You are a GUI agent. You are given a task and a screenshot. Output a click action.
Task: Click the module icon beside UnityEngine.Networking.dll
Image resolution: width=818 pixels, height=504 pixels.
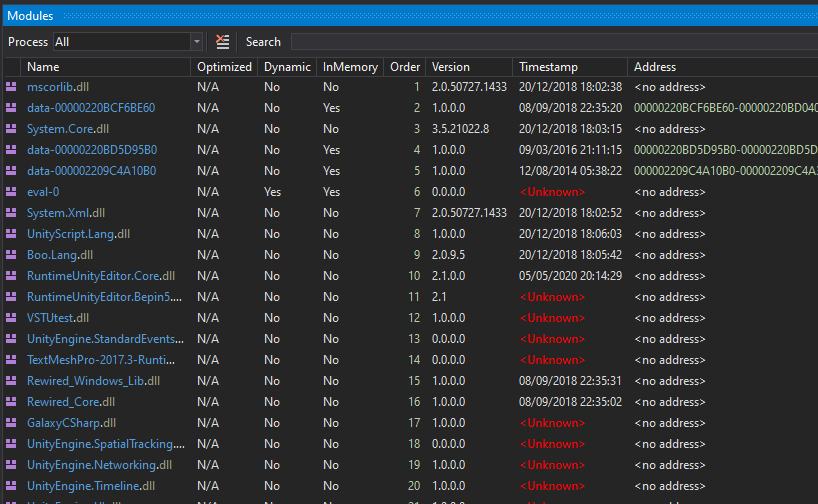coord(11,464)
